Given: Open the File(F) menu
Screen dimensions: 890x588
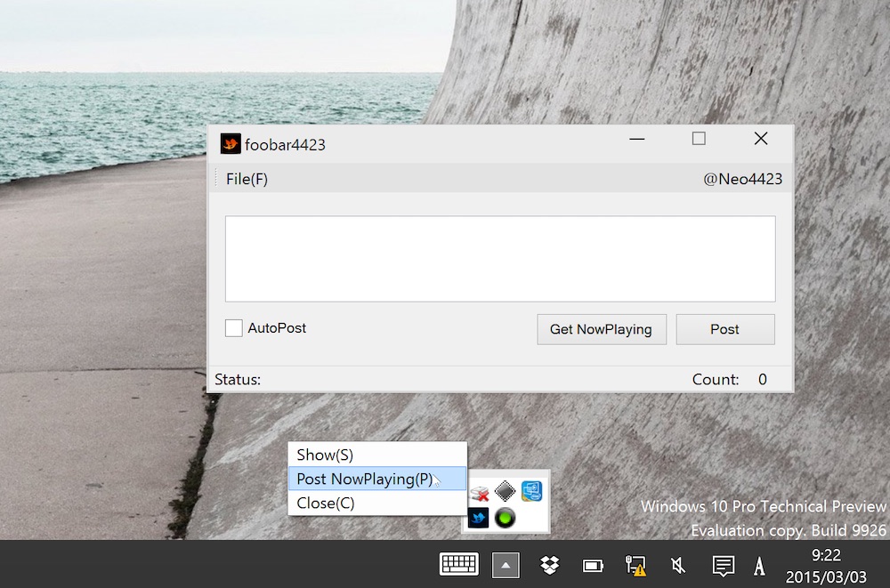Looking at the screenshot, I should (247, 179).
